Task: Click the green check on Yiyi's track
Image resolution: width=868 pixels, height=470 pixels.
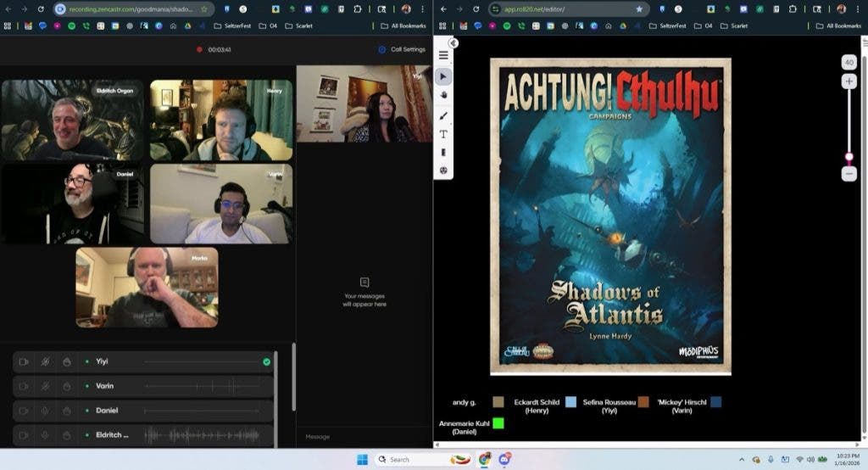Action: click(x=266, y=361)
